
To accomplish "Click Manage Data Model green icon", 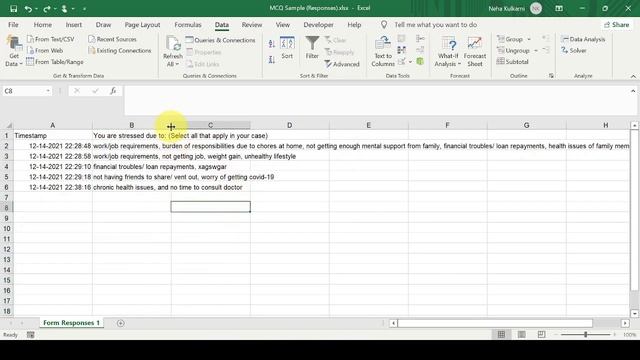I will click(x=420, y=61).
